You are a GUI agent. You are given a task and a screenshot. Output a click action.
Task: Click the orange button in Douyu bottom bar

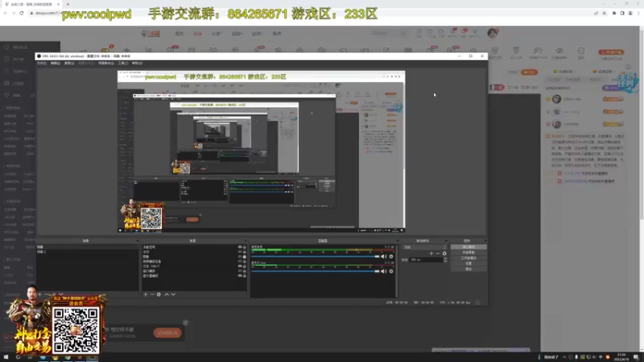click(167, 333)
